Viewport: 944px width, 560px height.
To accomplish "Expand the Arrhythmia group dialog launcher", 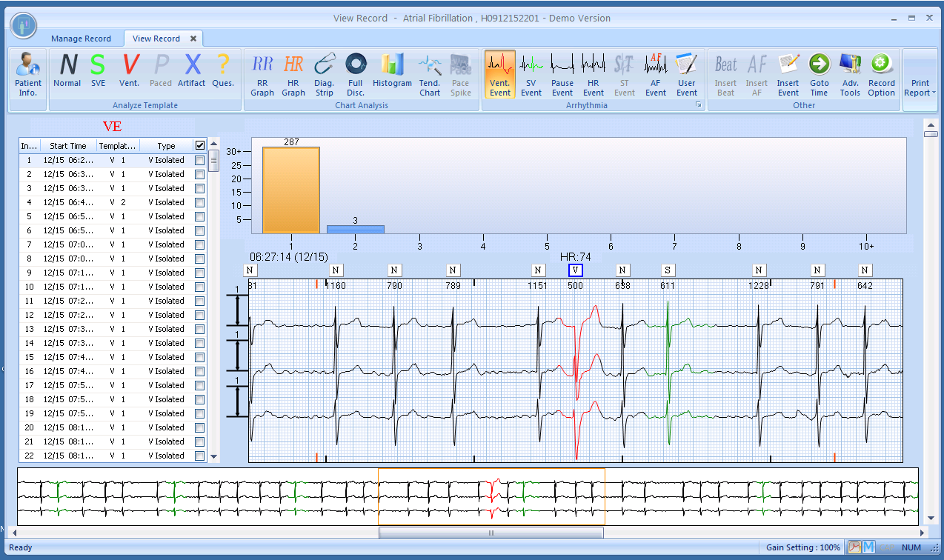I will pyautogui.click(x=697, y=106).
